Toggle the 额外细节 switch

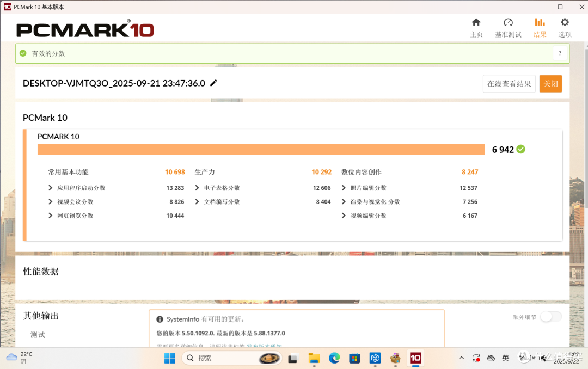coord(551,317)
